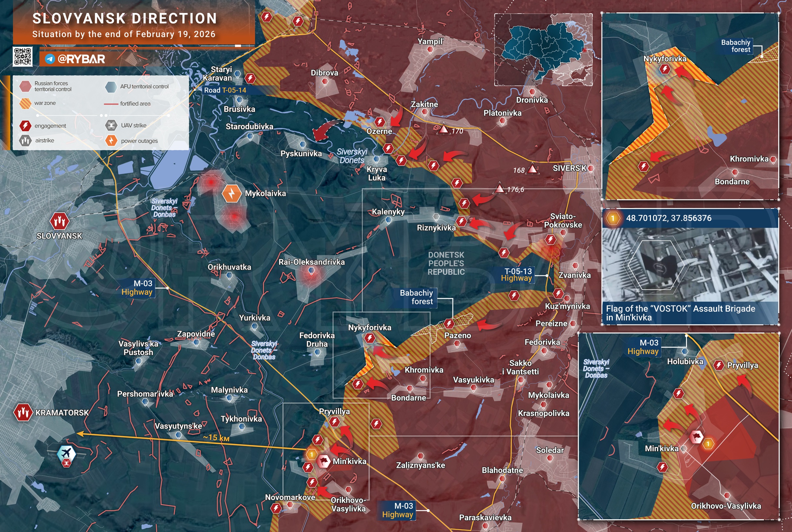Screen dimensions: 792x532
Task: Click the Babachiy forest label in main map
Action: 416,297
